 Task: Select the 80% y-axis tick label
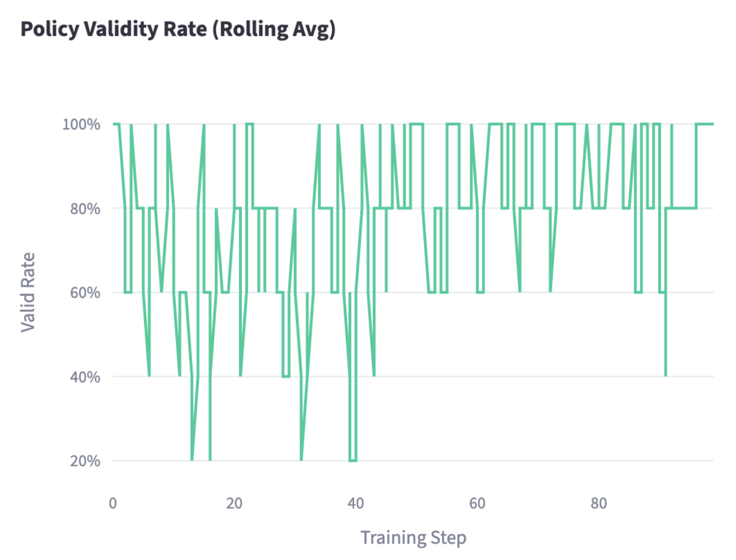[x=85, y=208]
